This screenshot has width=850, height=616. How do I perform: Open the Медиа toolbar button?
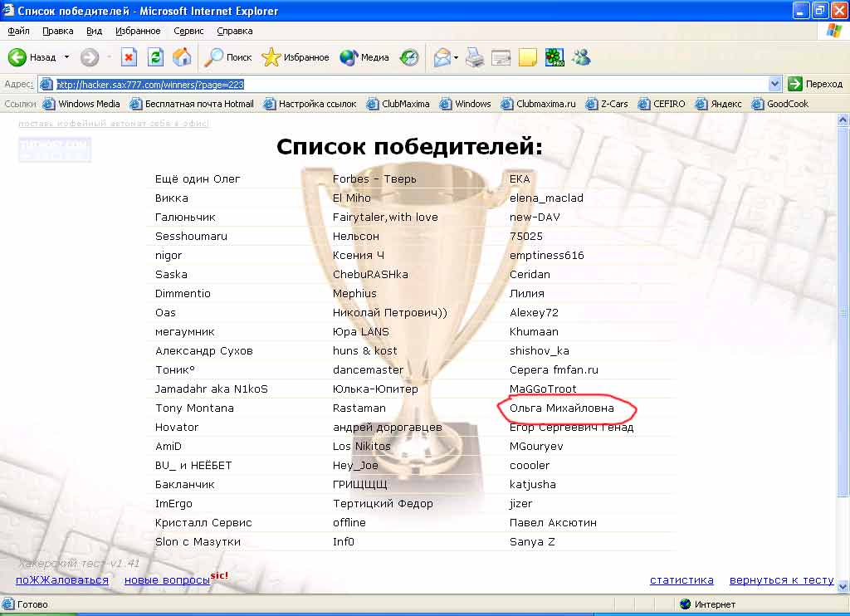tap(364, 57)
